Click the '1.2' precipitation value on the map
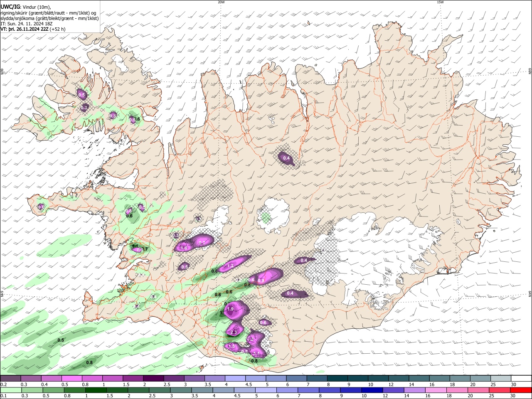Screen dimensions: 532x399 pos(231,265)
